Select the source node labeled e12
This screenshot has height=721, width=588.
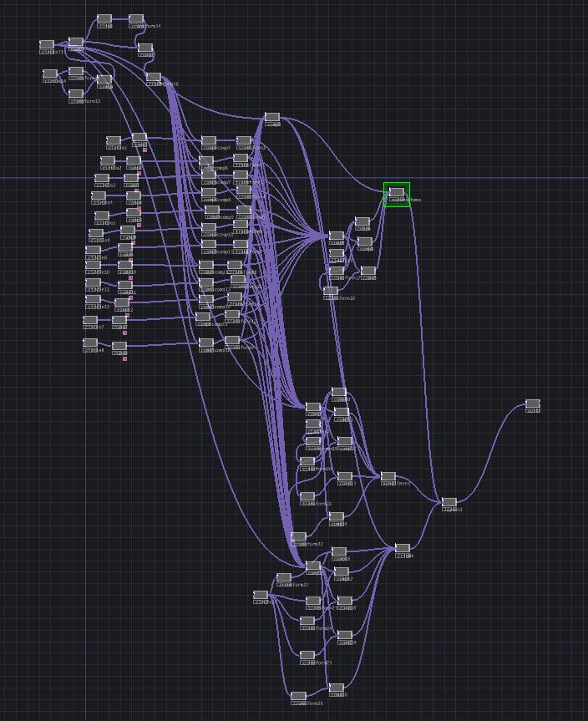(94, 299)
